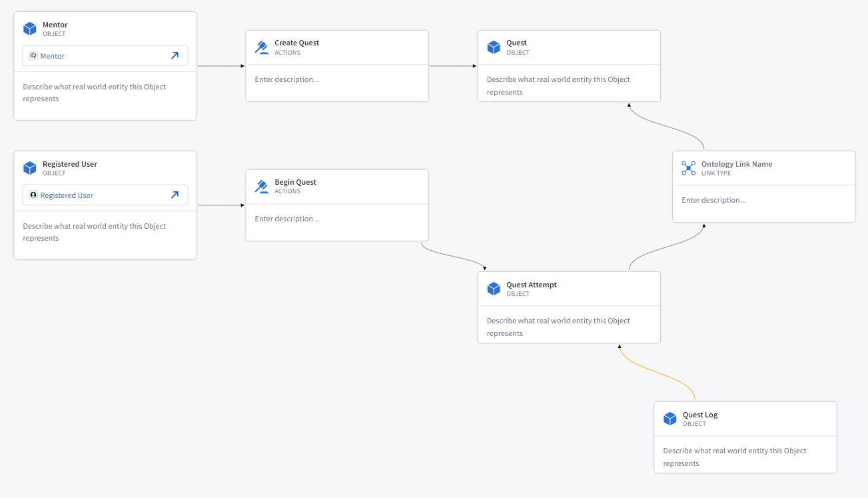Click the Registered User chip link
The image size is (868, 498).
67,195
